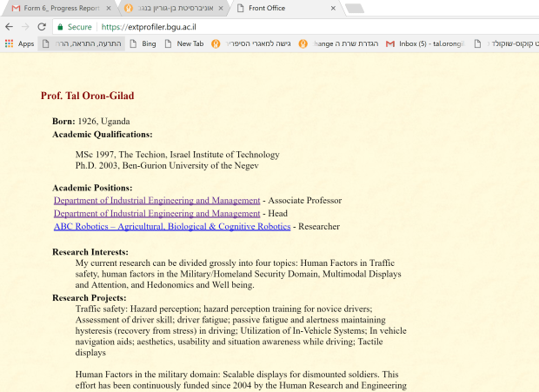Open a new browser tab
This screenshot has width=539, height=392.
click(x=354, y=9)
